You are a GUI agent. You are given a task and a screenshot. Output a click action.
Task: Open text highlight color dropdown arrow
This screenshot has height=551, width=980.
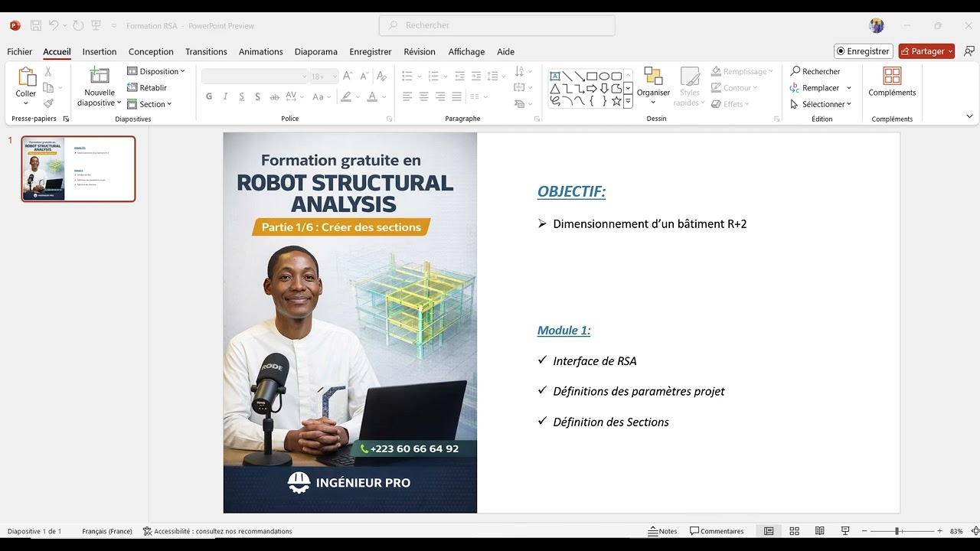[x=358, y=97]
